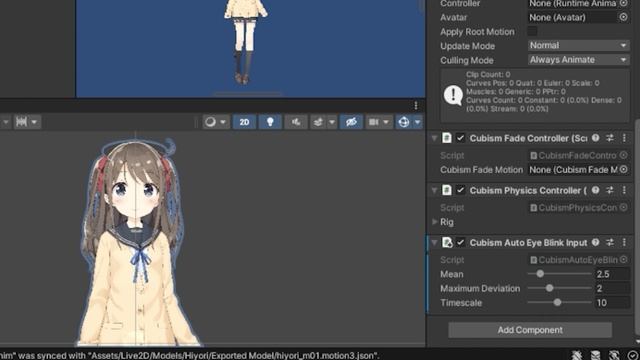The width and height of the screenshot is (640, 360).
Task: Open help for Cubism Physics Controller
Action: pos(596,190)
